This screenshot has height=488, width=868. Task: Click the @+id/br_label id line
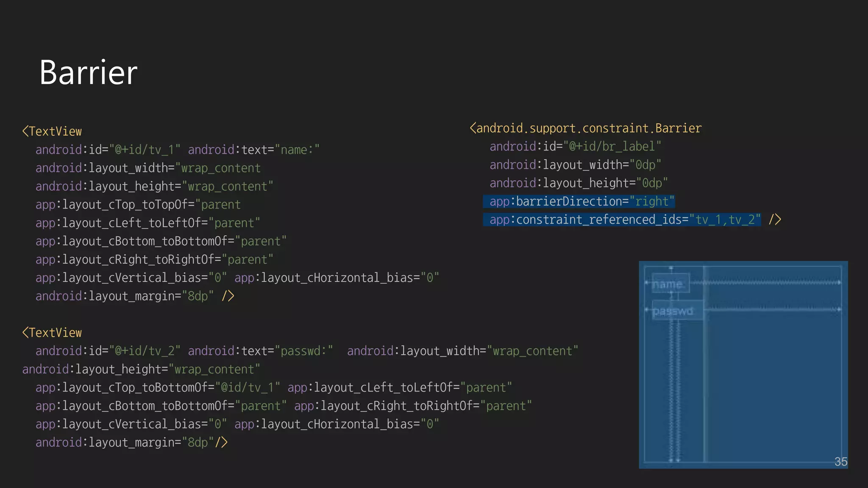(x=575, y=147)
